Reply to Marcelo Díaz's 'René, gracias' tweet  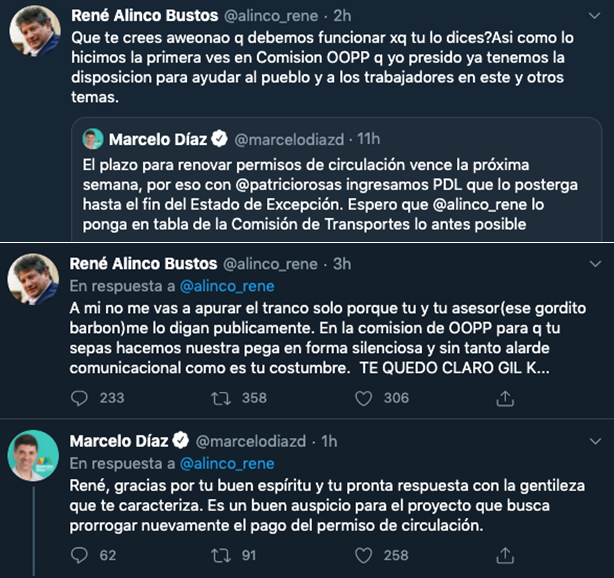tap(82, 554)
